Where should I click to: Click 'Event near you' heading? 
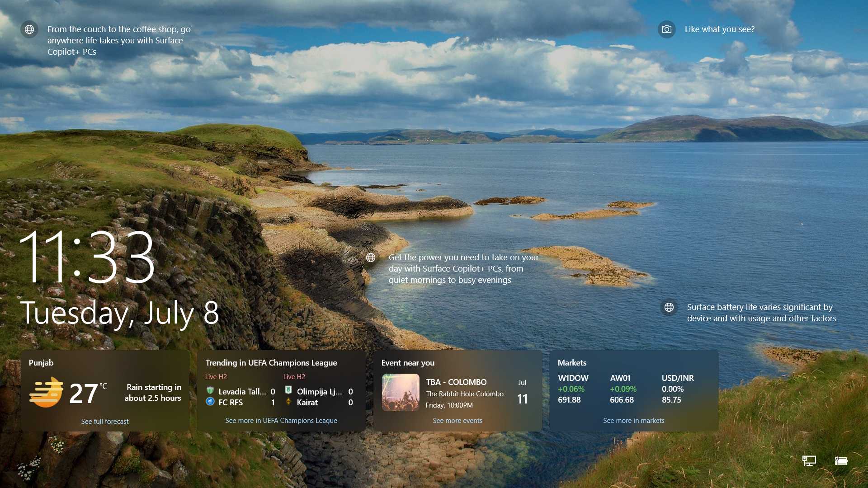(x=408, y=363)
